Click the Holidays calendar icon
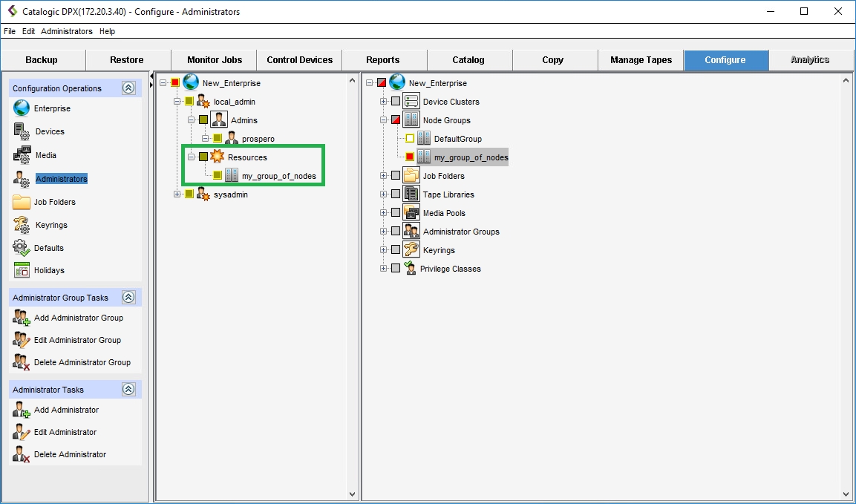Screen dimensions: 856x504 tap(22, 270)
